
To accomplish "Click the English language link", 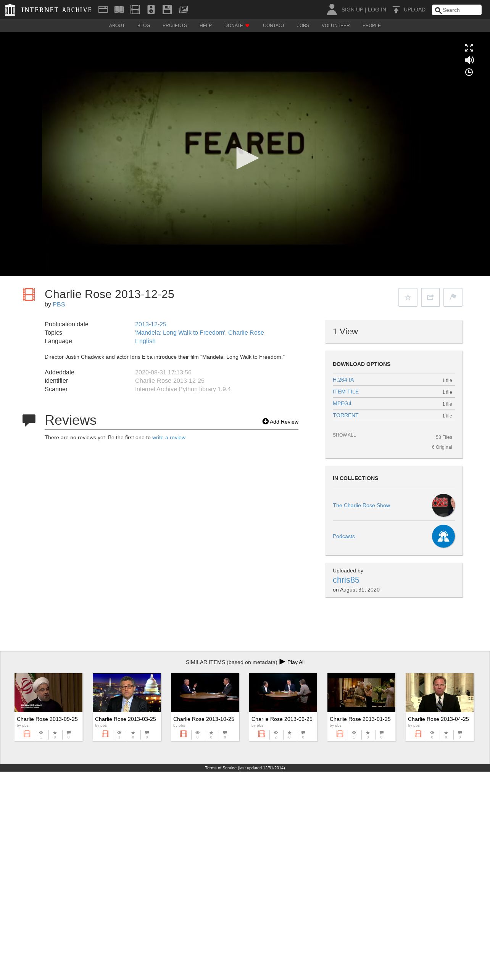I will pos(145,341).
